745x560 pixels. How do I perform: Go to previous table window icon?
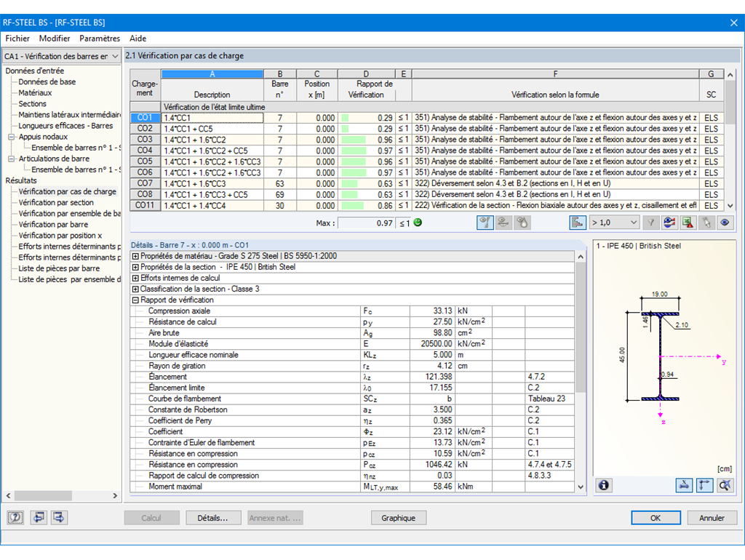(x=39, y=517)
